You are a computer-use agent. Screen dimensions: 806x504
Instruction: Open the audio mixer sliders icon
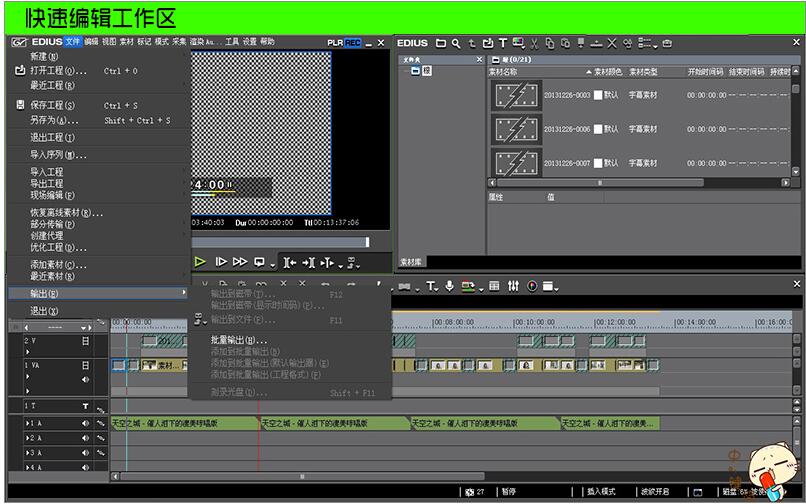click(513, 286)
